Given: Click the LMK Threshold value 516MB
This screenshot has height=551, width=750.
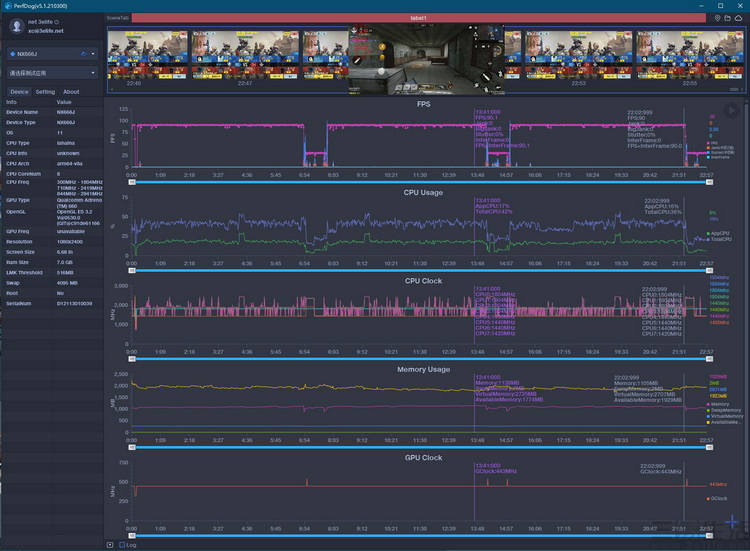Looking at the screenshot, I should pos(65,273).
